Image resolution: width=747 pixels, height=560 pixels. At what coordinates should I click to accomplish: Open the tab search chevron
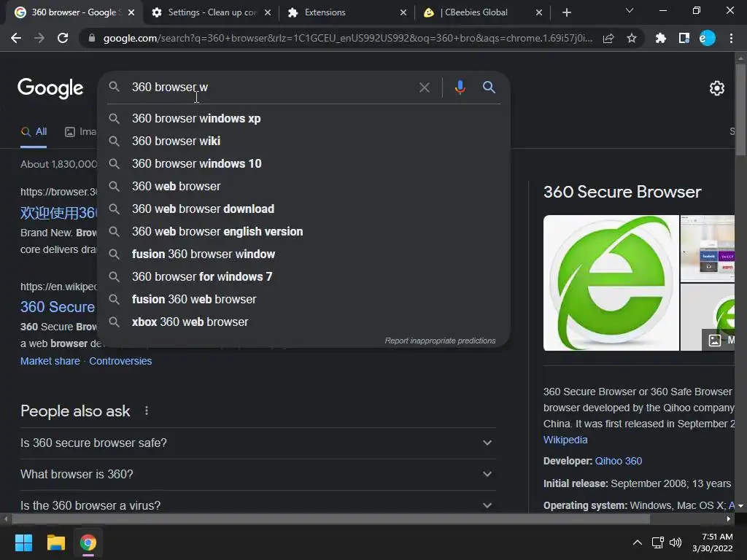pyautogui.click(x=630, y=10)
